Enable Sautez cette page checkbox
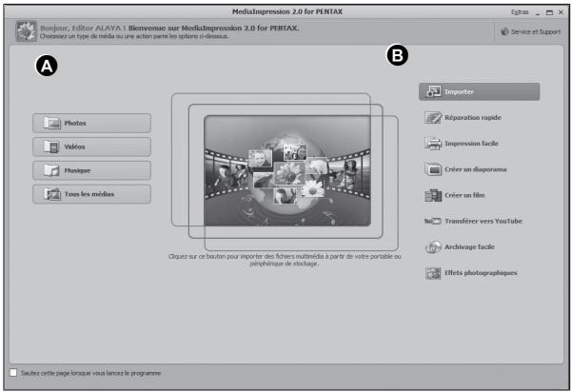572x392 pixels. (x=13, y=373)
